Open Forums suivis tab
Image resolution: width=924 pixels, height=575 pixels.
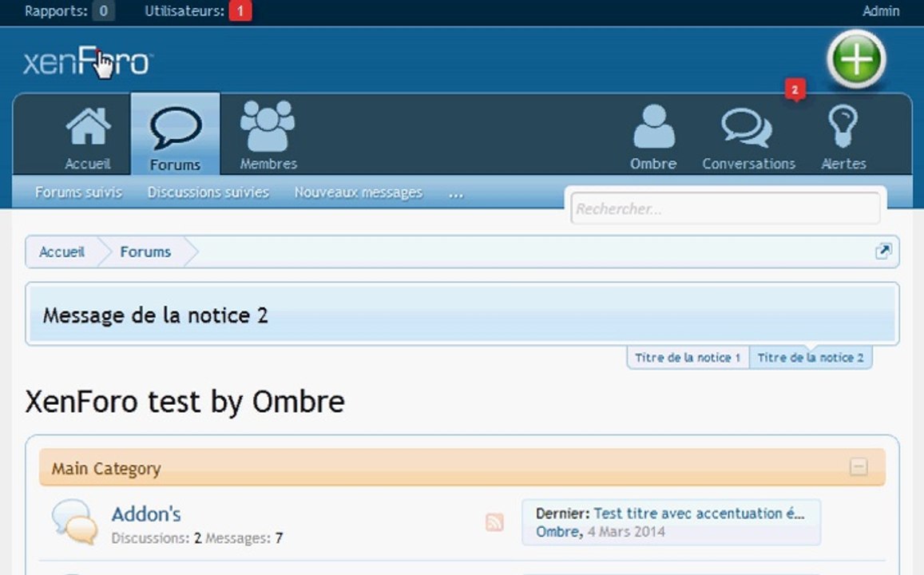78,192
